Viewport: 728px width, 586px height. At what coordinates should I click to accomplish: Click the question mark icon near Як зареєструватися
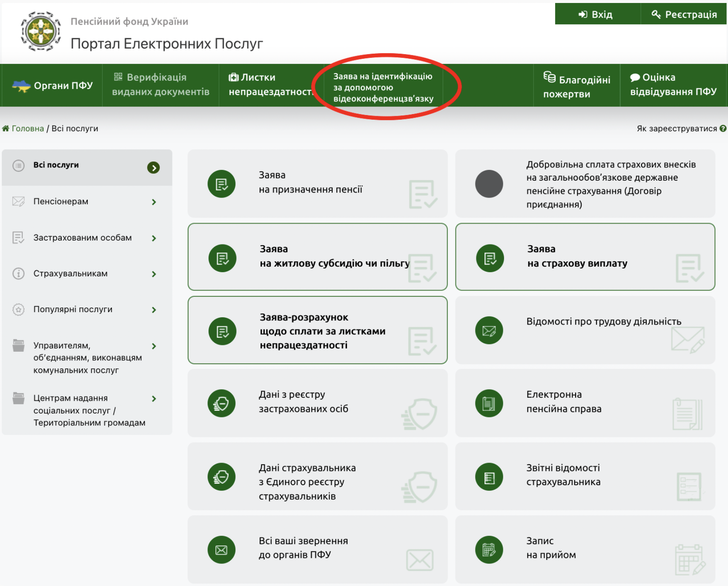[723, 128]
